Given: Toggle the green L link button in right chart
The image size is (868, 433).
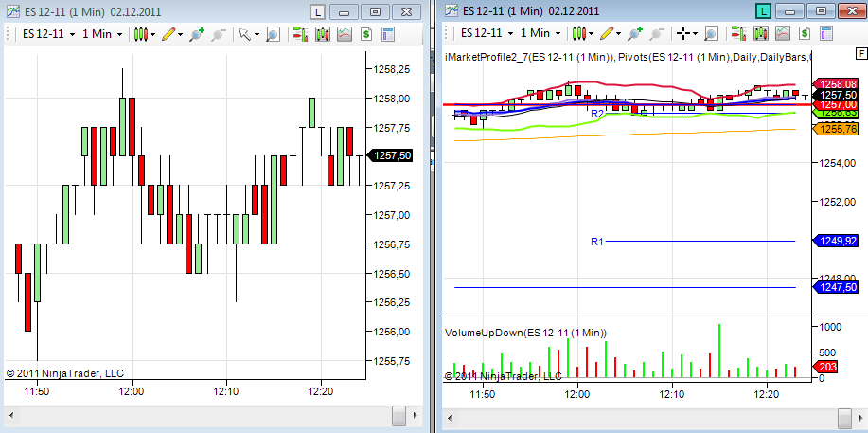Looking at the screenshot, I should click(x=765, y=10).
